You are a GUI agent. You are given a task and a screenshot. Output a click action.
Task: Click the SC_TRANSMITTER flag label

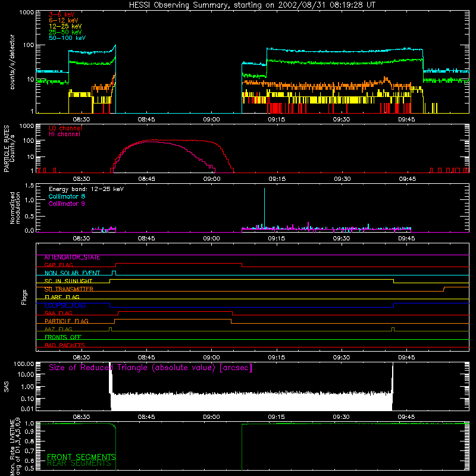coord(68,289)
